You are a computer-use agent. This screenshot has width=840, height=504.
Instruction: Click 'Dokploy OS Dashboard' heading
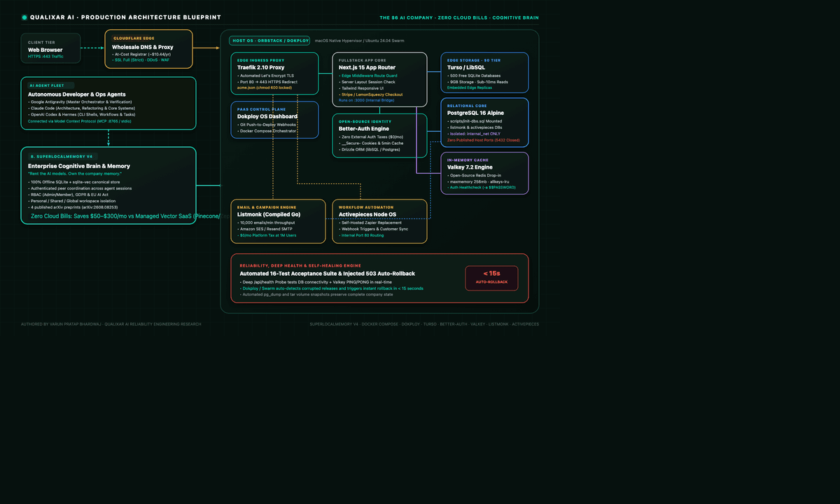point(267,116)
